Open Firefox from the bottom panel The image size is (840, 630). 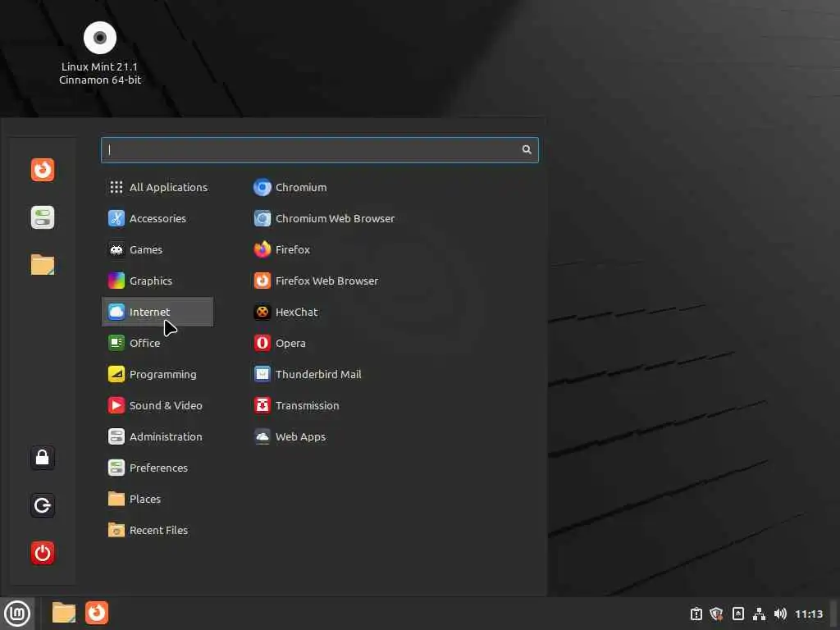click(x=97, y=613)
